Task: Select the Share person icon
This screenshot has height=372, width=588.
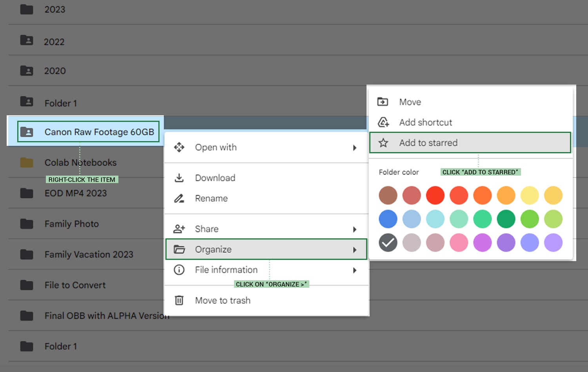Action: coord(179,229)
